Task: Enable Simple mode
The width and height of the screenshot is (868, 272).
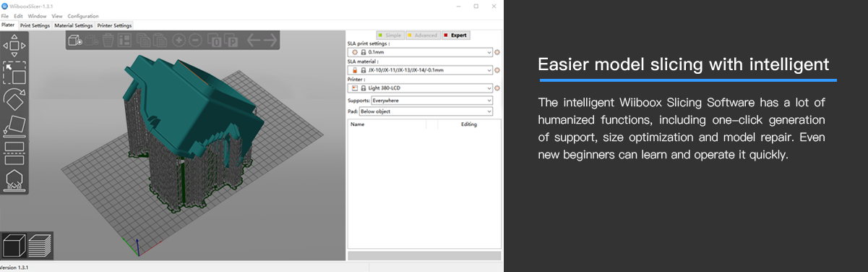Action: coord(391,35)
